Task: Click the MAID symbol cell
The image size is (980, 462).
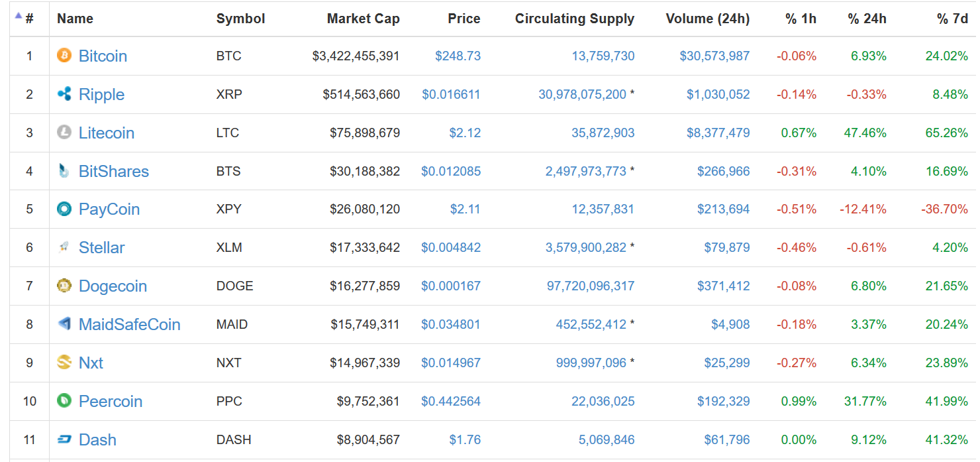Action: pyautogui.click(x=232, y=324)
